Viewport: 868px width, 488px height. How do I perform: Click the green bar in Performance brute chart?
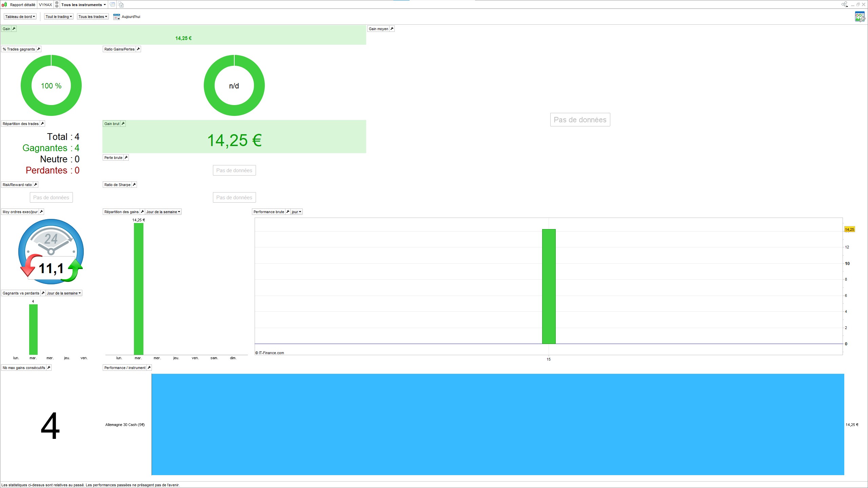click(549, 286)
